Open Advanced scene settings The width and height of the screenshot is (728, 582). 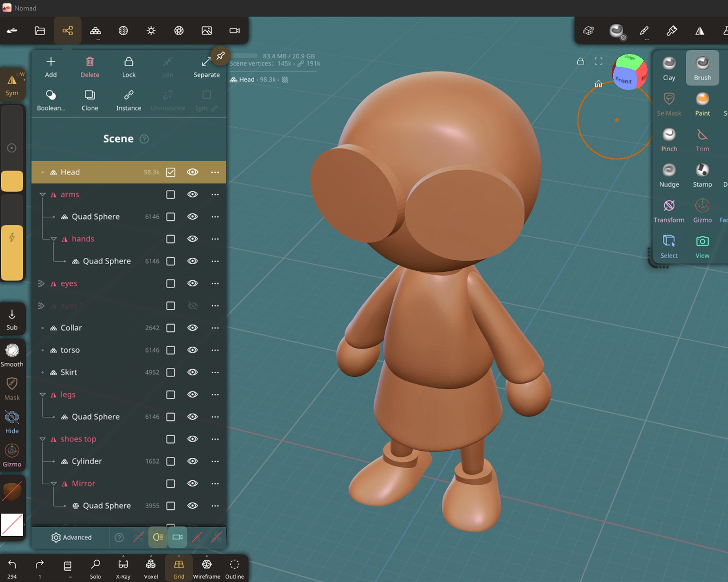[x=71, y=537]
